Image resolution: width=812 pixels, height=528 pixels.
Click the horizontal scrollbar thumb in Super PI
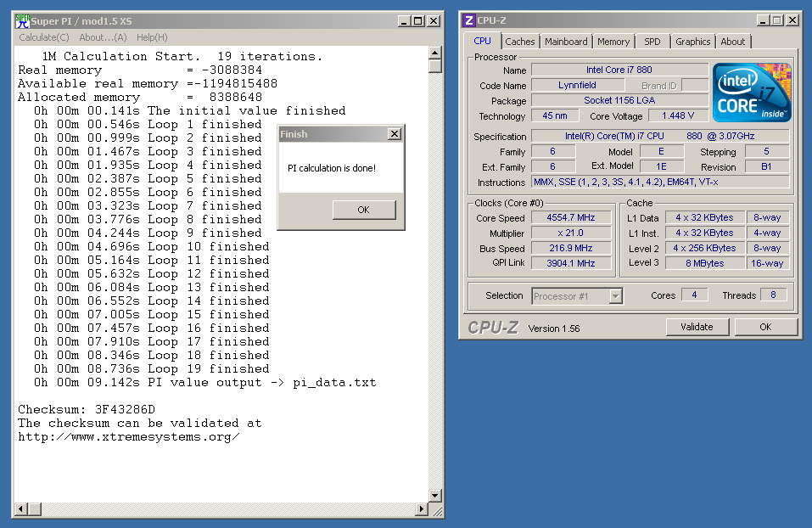(x=35, y=509)
